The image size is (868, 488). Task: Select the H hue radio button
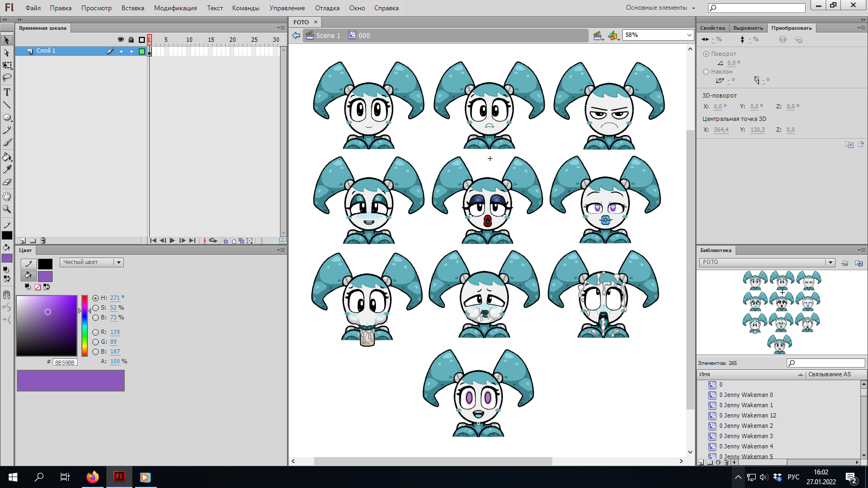coord(95,298)
